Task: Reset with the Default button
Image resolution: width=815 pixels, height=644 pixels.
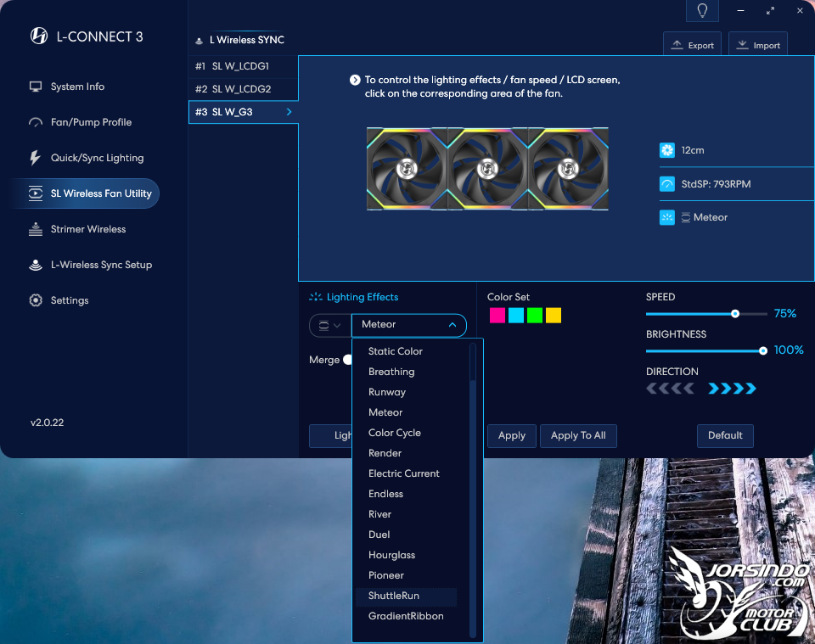Action: point(725,436)
